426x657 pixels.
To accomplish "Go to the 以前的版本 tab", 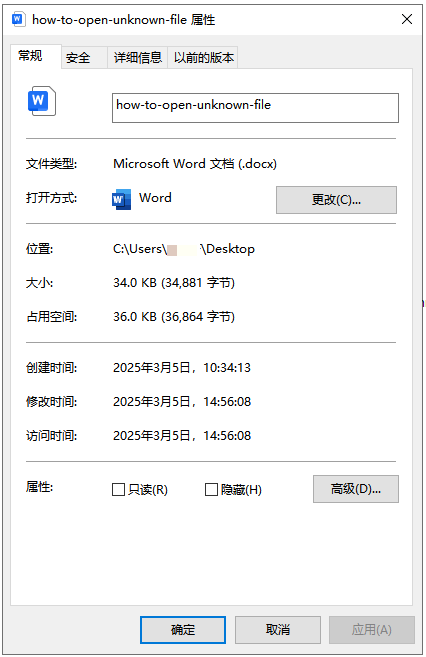I will click(x=203, y=57).
